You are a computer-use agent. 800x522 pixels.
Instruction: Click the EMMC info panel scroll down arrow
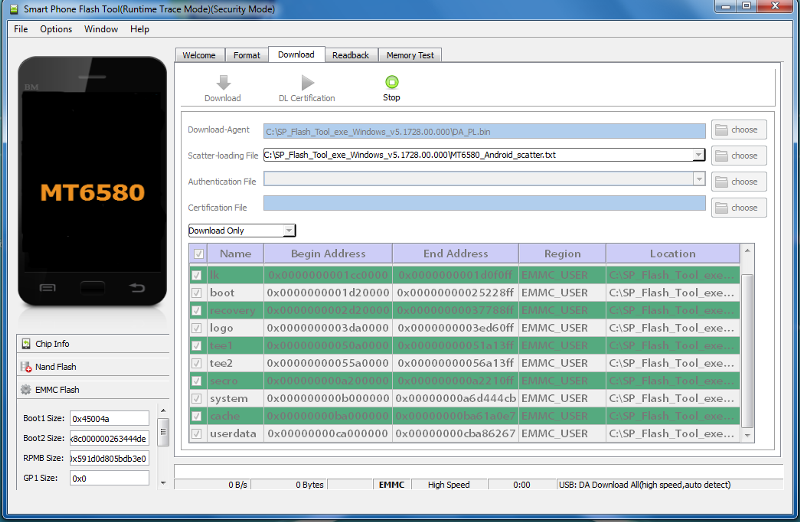(163, 483)
